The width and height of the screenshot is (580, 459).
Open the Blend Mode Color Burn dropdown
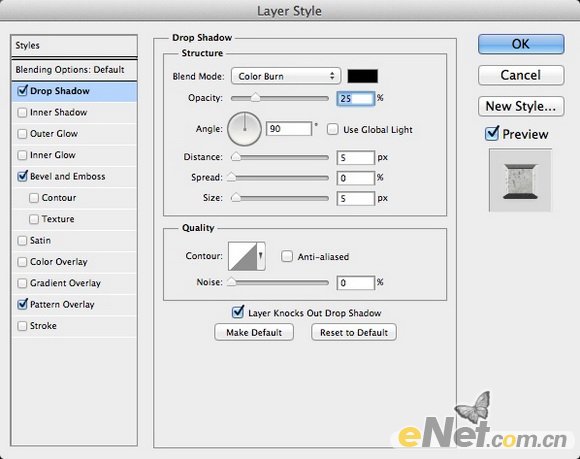[x=286, y=76]
